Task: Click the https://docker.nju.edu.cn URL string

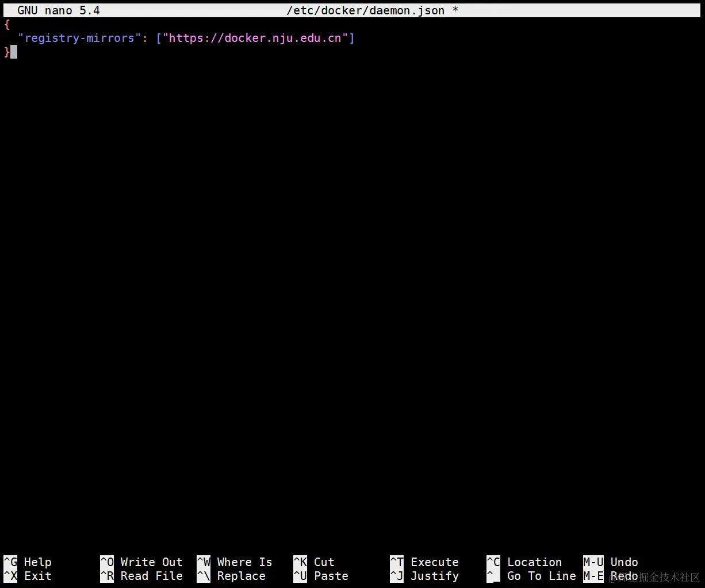Action: pyautogui.click(x=255, y=38)
